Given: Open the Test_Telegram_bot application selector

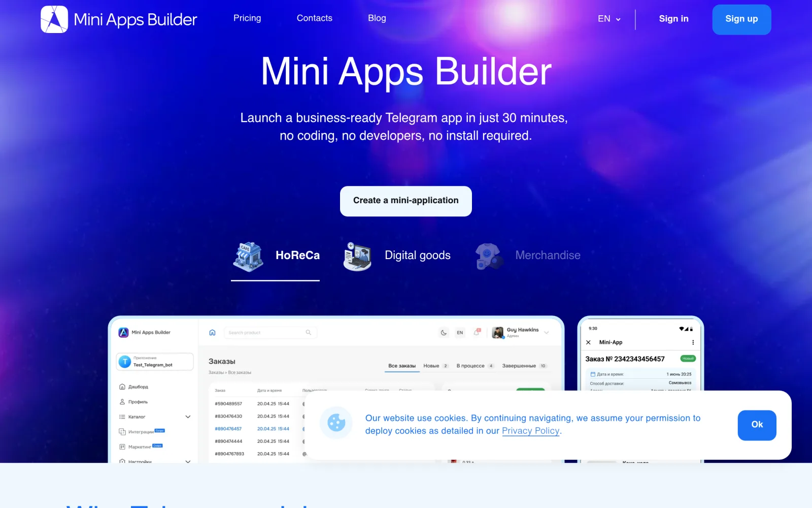Looking at the screenshot, I should pos(155,362).
